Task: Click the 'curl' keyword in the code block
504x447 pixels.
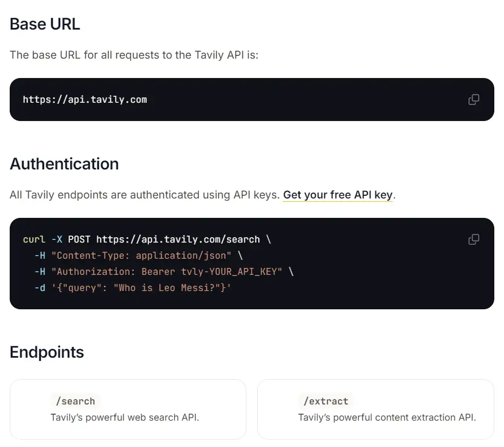Action: point(34,239)
